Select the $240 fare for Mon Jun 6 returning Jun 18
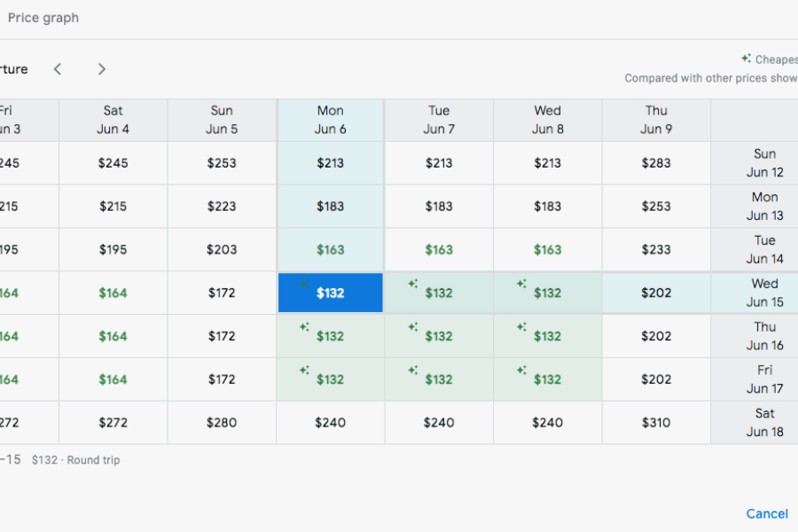 coord(330,423)
